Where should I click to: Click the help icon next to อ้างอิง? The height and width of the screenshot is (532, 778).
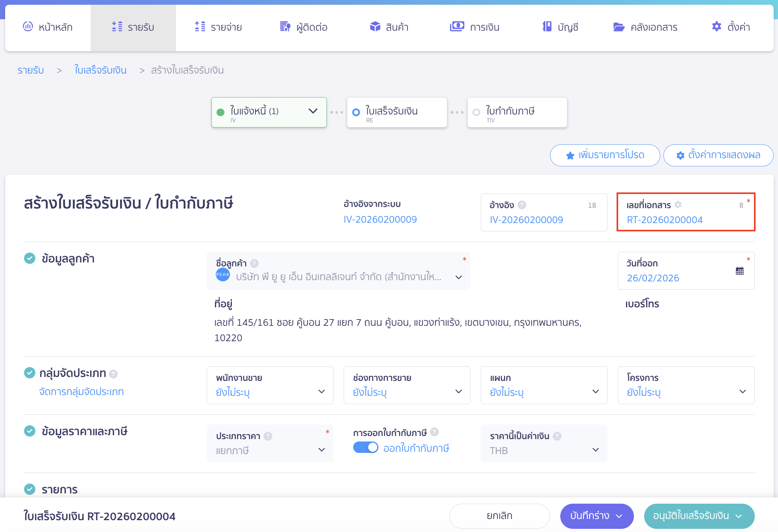pos(522,205)
